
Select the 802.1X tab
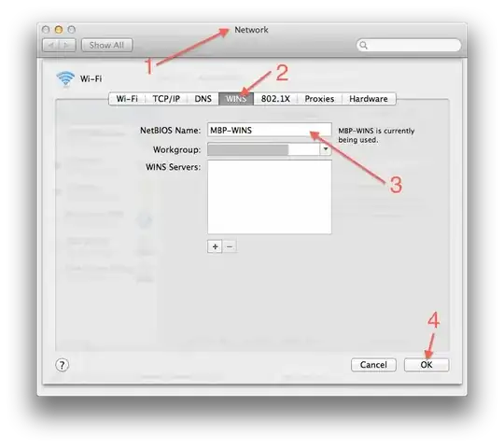tap(275, 99)
